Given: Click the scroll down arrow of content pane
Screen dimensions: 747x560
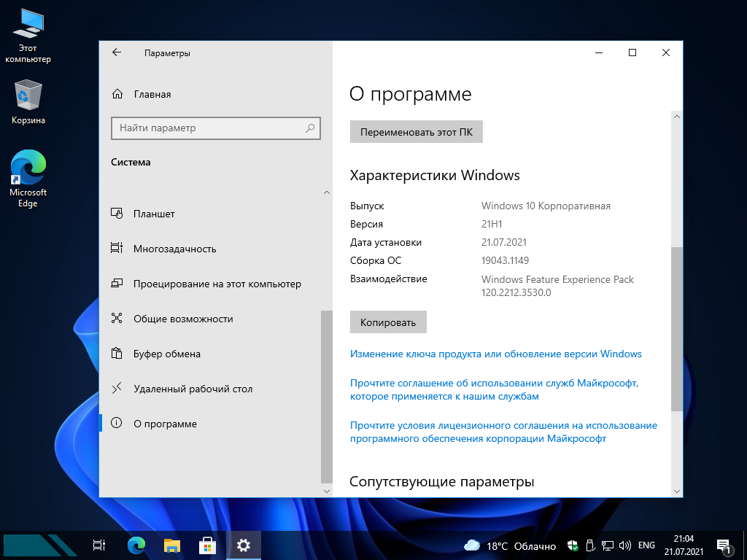Looking at the screenshot, I should (x=677, y=491).
